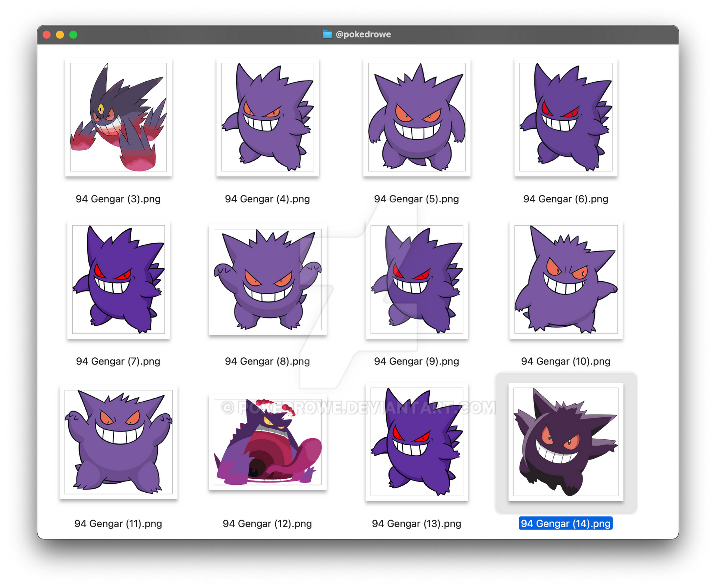716x588 pixels.
Task: Click the file name '94 Gengar (4).png'
Action: point(267,199)
